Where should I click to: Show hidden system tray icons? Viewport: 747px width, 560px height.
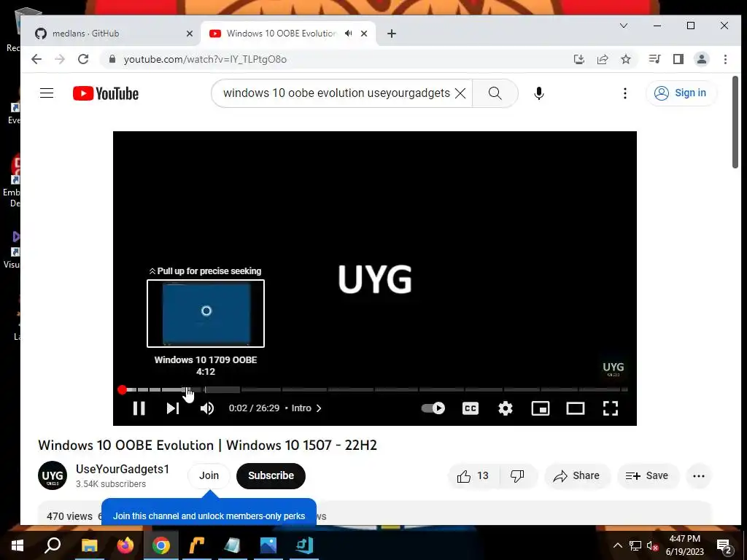click(617, 545)
